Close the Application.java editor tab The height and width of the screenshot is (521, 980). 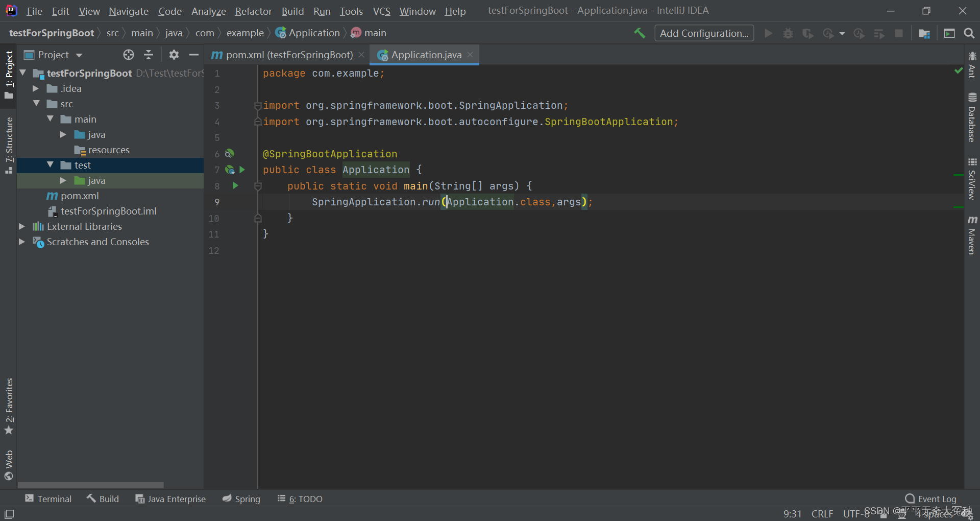(x=470, y=55)
